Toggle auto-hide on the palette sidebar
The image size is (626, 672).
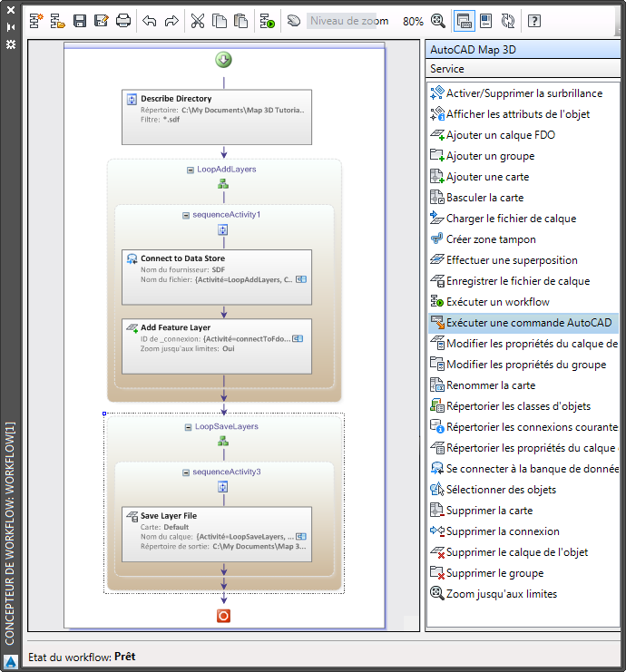(x=11, y=27)
